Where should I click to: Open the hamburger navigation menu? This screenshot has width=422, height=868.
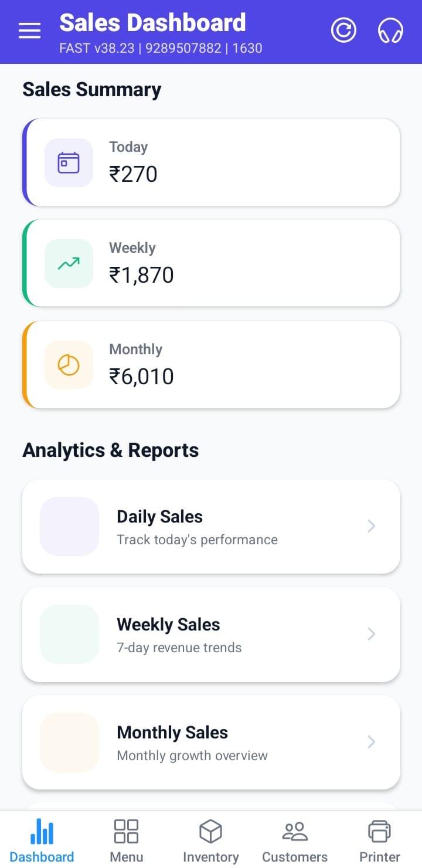click(x=29, y=30)
